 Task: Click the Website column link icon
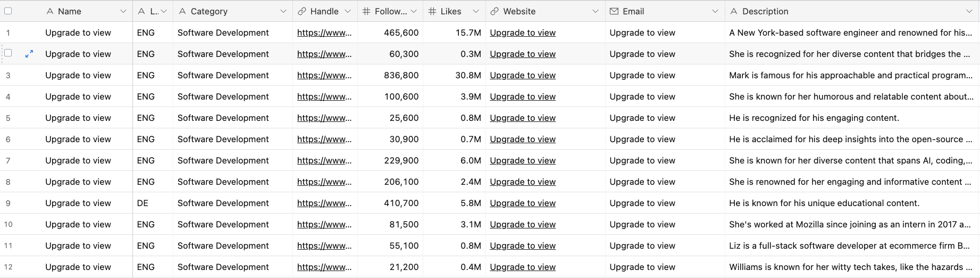coord(495,11)
